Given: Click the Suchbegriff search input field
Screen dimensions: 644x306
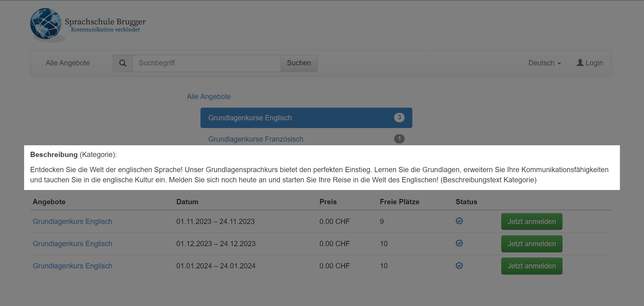Looking at the screenshot, I should tap(206, 63).
